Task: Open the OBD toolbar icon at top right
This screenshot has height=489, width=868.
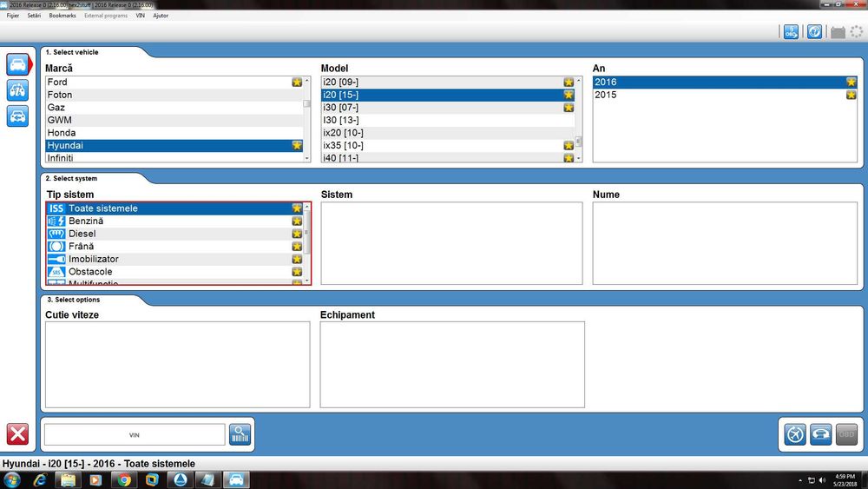Action: pyautogui.click(x=791, y=32)
